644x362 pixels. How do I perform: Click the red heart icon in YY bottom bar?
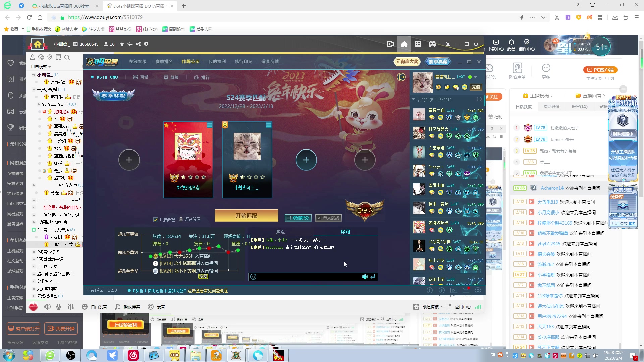pos(33,307)
